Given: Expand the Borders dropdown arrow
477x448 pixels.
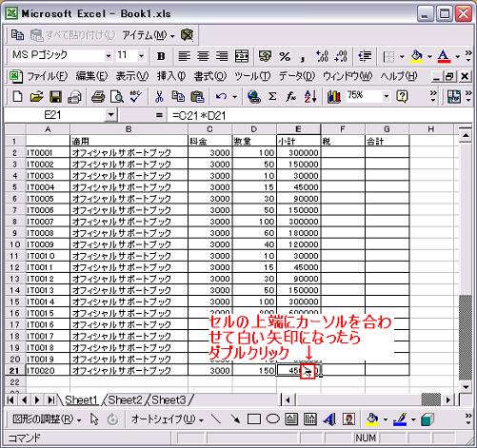Looking at the screenshot, I should point(402,56).
